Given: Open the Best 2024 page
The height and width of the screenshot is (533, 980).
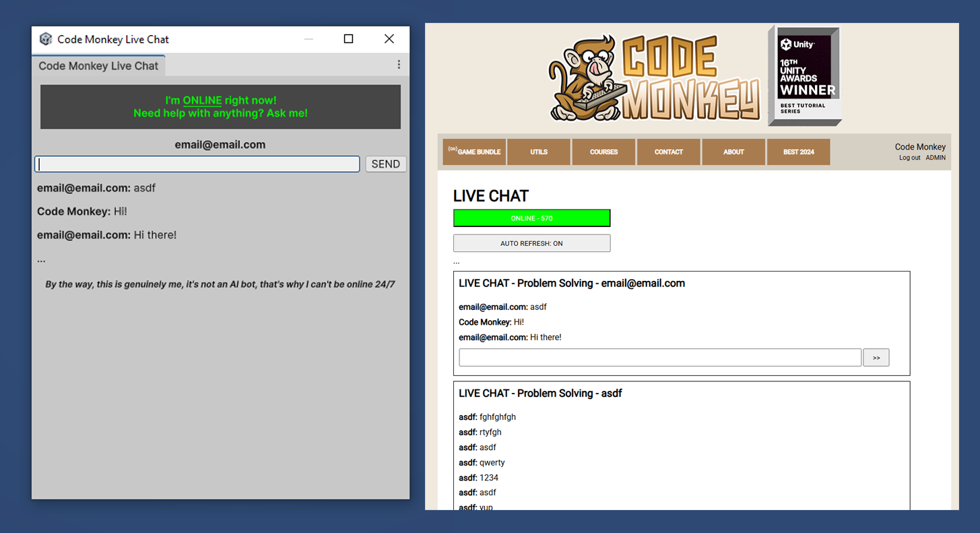Looking at the screenshot, I should click(798, 152).
